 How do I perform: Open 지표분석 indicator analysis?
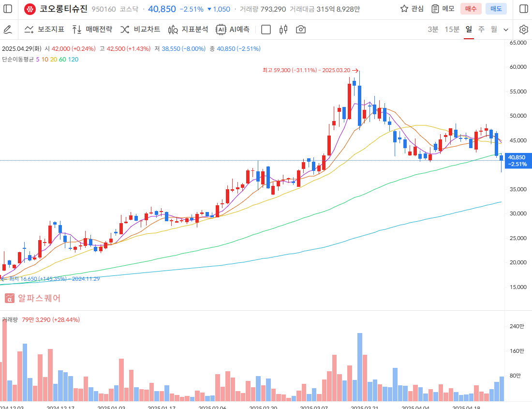point(188,30)
